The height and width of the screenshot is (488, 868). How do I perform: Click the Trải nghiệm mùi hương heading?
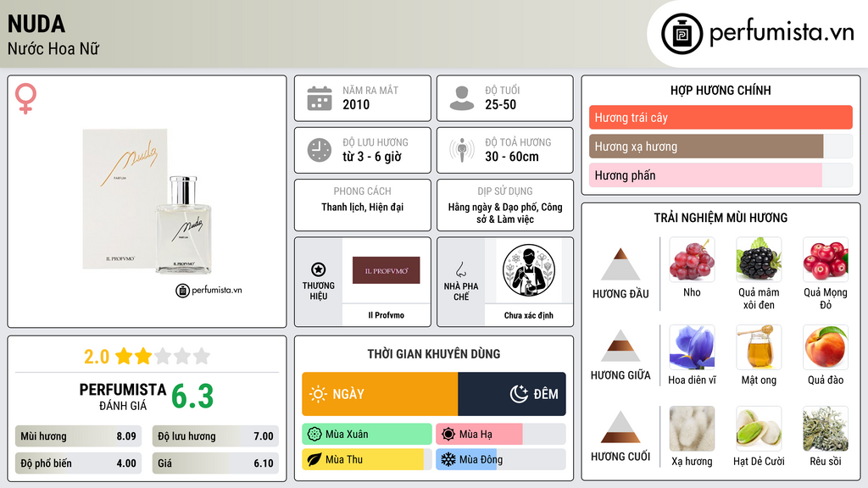(x=721, y=218)
